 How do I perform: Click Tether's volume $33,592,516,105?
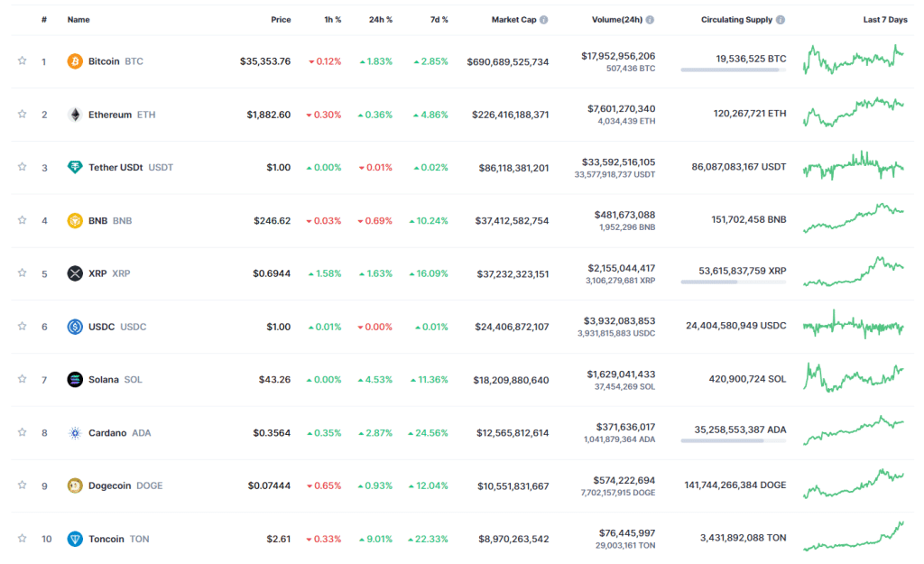[618, 162]
